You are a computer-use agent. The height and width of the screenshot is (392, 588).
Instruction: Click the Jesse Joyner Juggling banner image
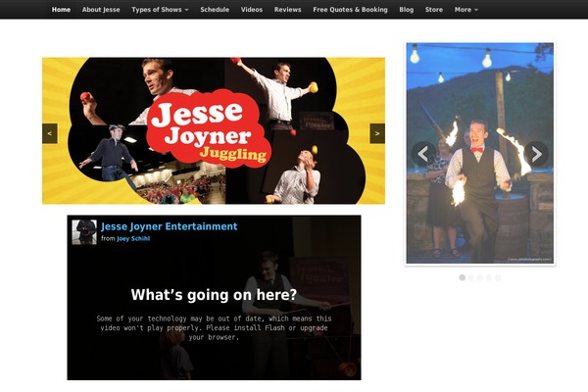[214, 130]
